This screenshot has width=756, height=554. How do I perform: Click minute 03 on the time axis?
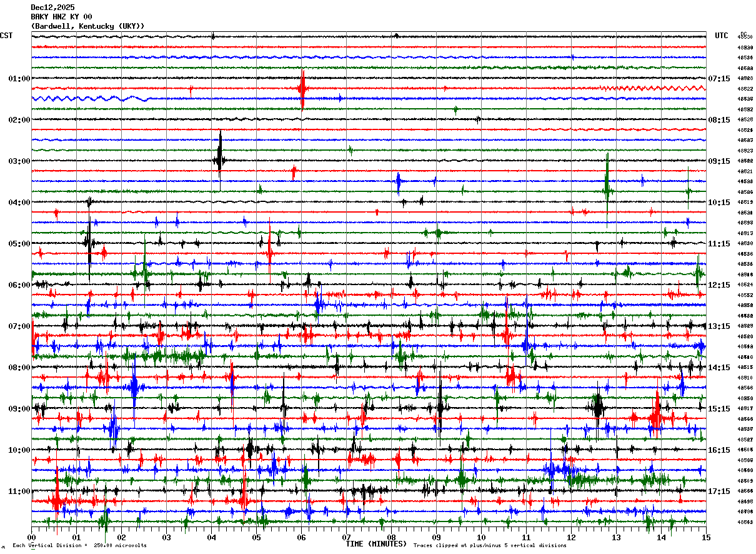coord(166,537)
